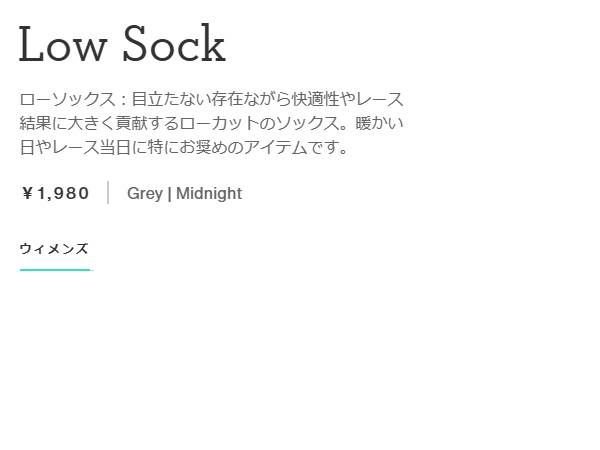
Task: Click the ¥1,980 price text
Action: click(56, 193)
